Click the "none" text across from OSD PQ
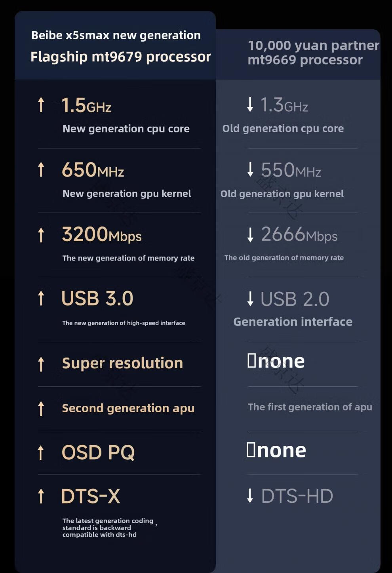392x573 pixels. click(276, 450)
